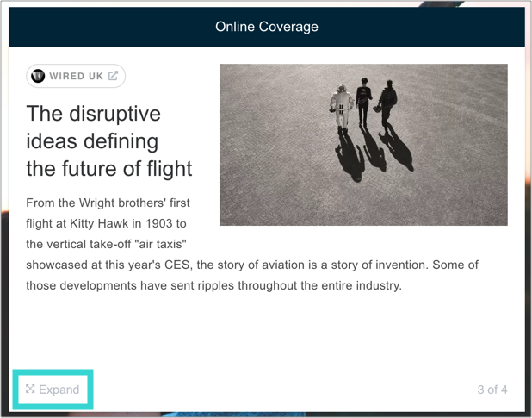Image resolution: width=532 pixels, height=418 pixels.
Task: Click the Expand button
Action: click(x=53, y=390)
